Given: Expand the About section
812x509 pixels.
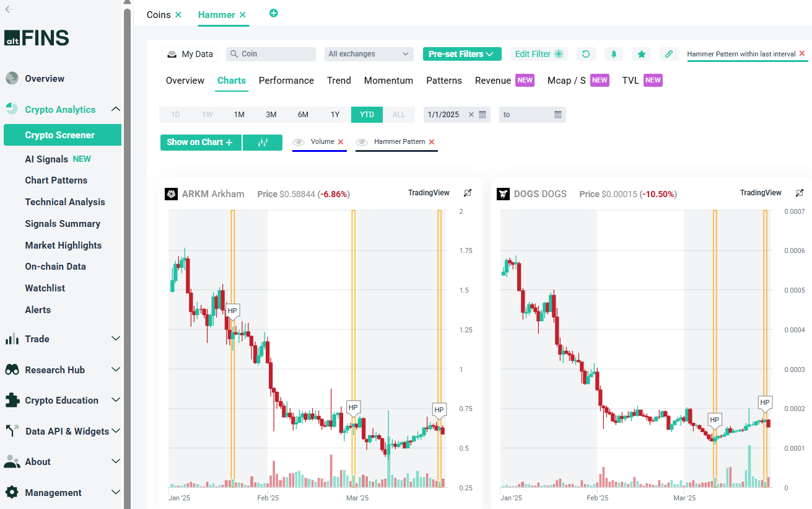Looking at the screenshot, I should 115,461.
